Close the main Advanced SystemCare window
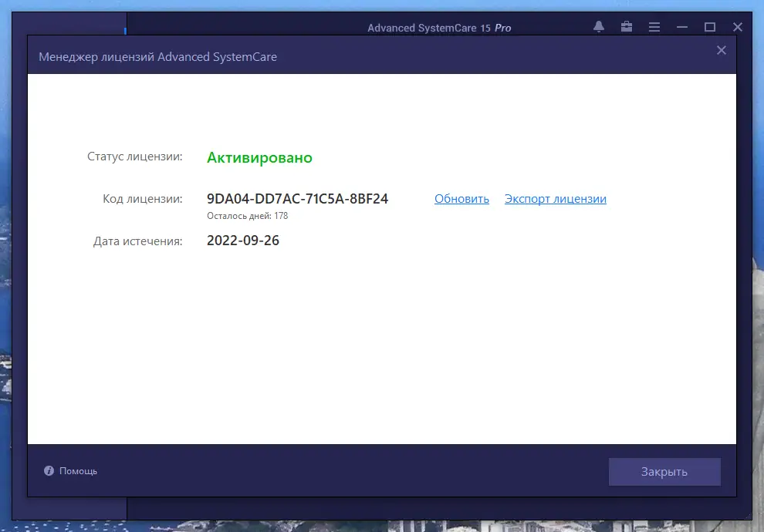The image size is (764, 532). [x=738, y=27]
